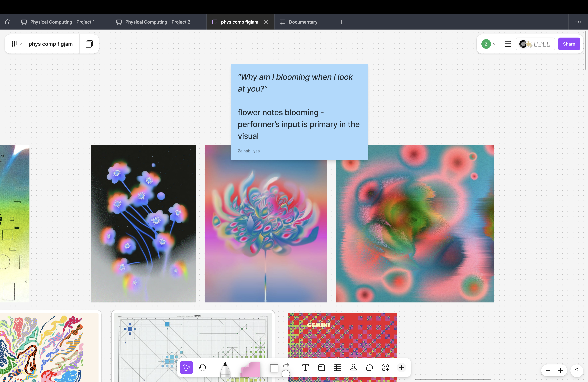The height and width of the screenshot is (382, 588).
Task: Zoom out with the minus button
Action: coord(548,371)
